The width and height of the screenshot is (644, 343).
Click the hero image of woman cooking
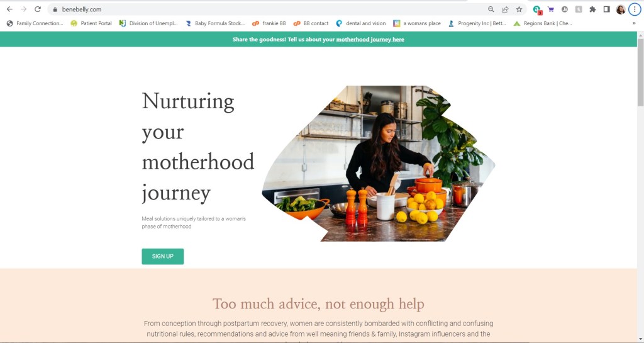pyautogui.click(x=377, y=164)
